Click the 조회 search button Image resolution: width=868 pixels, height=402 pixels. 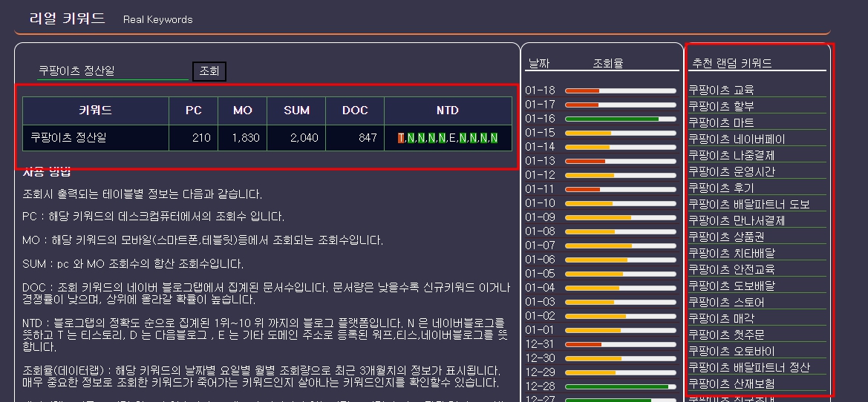[x=209, y=71]
